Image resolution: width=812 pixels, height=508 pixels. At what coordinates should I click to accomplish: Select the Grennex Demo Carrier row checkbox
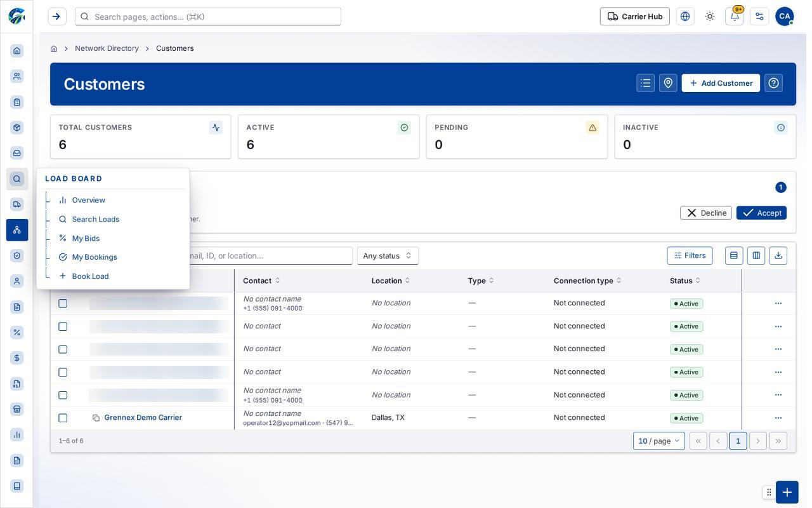coord(63,418)
